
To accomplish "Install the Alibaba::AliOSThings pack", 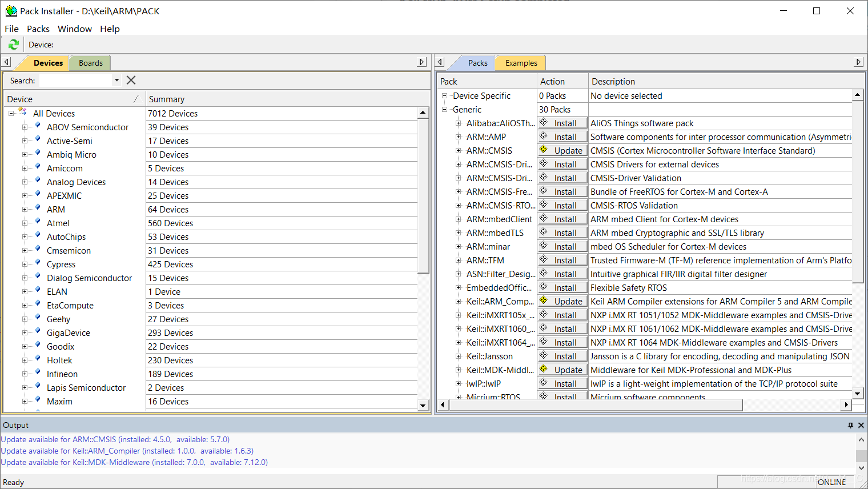I will click(x=562, y=123).
